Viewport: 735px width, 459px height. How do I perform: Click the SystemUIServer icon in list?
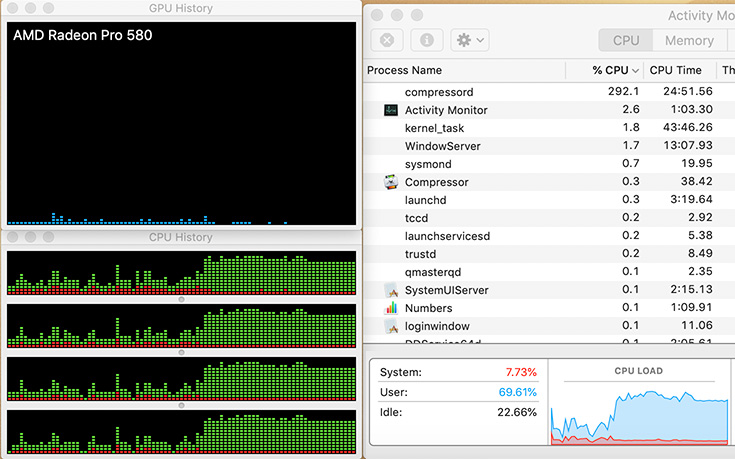390,290
